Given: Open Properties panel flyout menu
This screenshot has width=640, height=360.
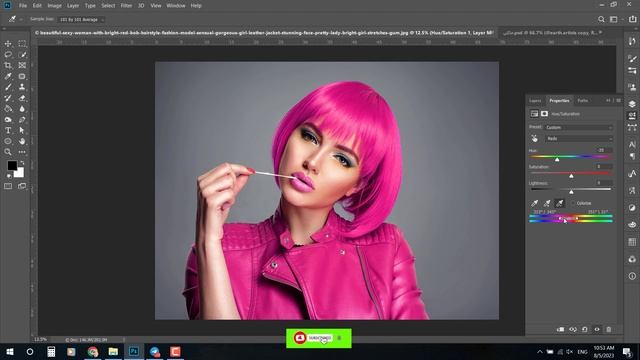Looking at the screenshot, I should [x=619, y=100].
